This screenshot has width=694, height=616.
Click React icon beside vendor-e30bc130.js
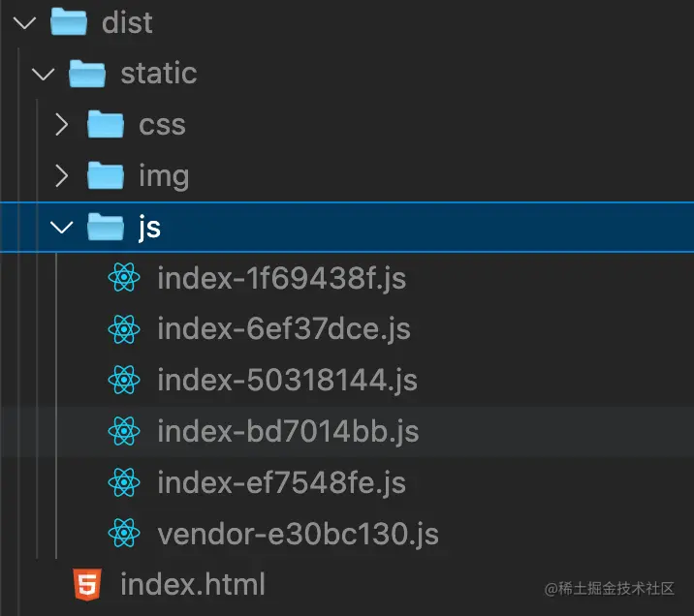pyautogui.click(x=124, y=533)
